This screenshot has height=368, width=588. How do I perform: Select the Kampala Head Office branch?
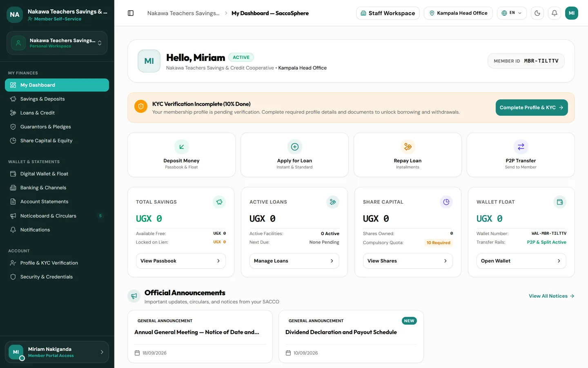(458, 13)
